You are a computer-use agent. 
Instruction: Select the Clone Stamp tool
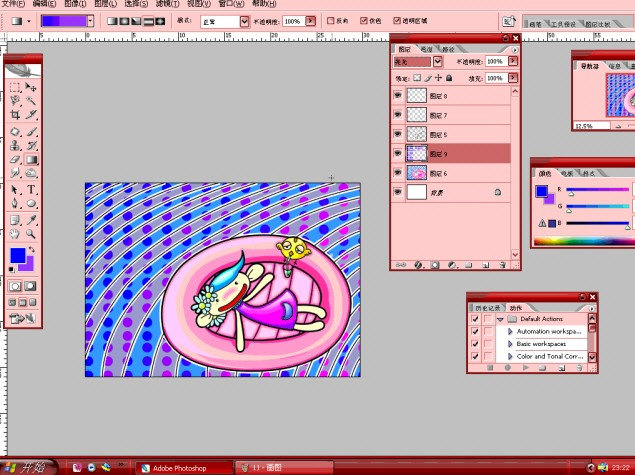pos(15,145)
